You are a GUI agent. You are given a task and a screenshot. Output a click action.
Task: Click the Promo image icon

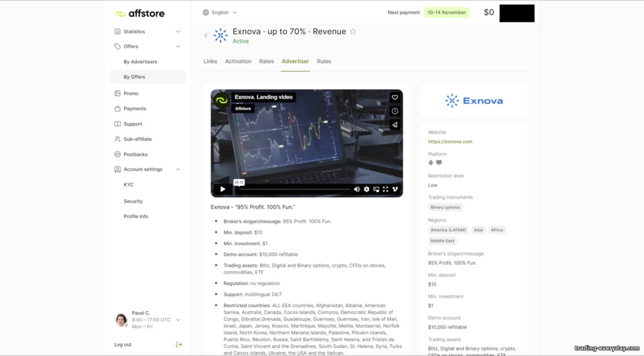(x=117, y=94)
